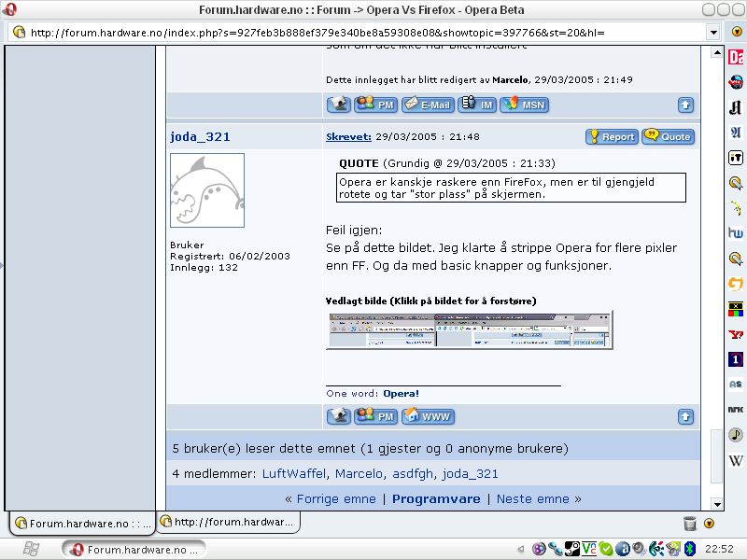Go to top arrow in the WWW button row
Image resolution: width=747 pixels, height=560 pixels.
pyautogui.click(x=685, y=416)
